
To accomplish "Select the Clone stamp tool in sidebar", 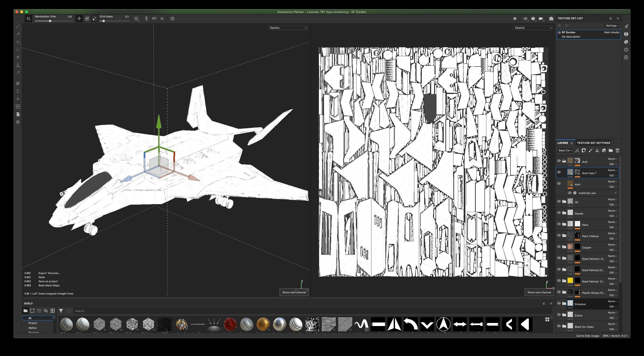I will point(18,65).
